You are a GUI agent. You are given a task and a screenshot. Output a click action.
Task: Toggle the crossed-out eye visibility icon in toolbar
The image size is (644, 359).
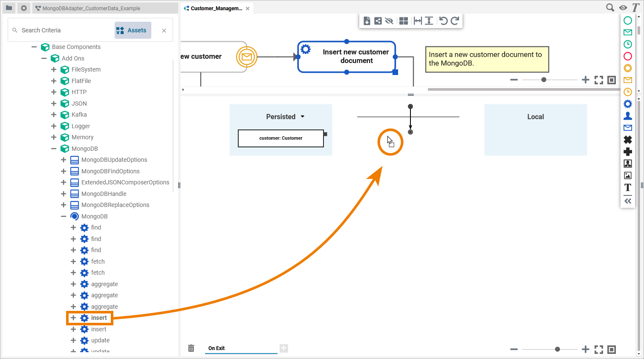[389, 21]
